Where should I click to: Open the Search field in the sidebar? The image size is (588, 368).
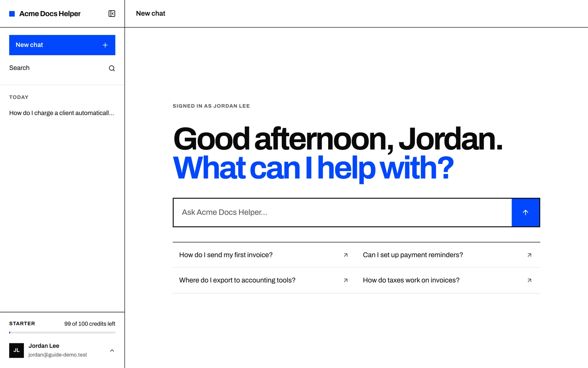62,68
